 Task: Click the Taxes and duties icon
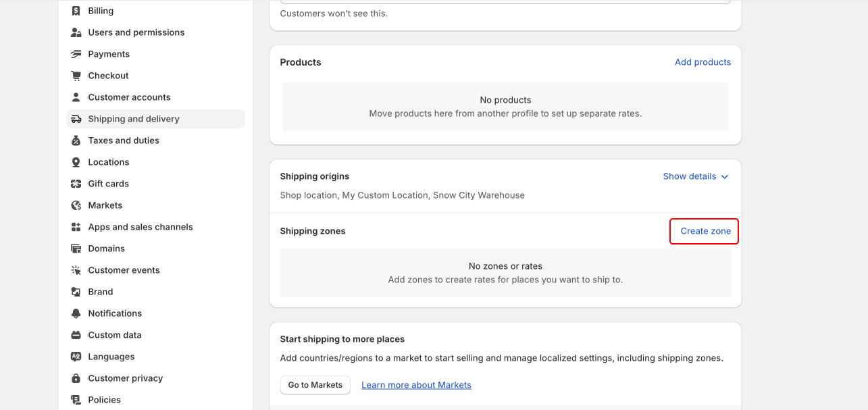coord(76,140)
